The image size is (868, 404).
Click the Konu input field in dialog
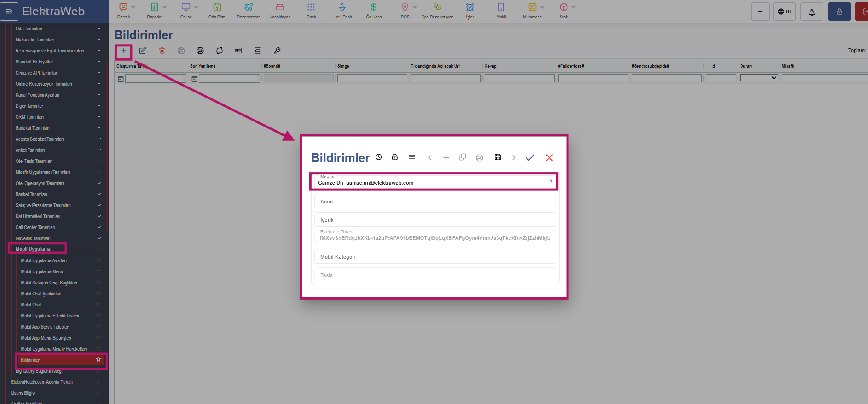pyautogui.click(x=434, y=202)
